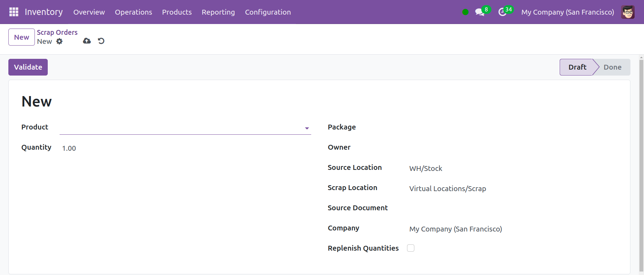Open the Reporting menu
The image size is (644, 275).
point(218,12)
